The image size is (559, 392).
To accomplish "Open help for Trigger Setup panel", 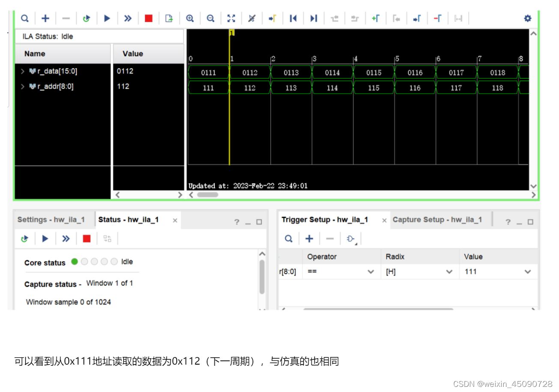I will pyautogui.click(x=508, y=222).
